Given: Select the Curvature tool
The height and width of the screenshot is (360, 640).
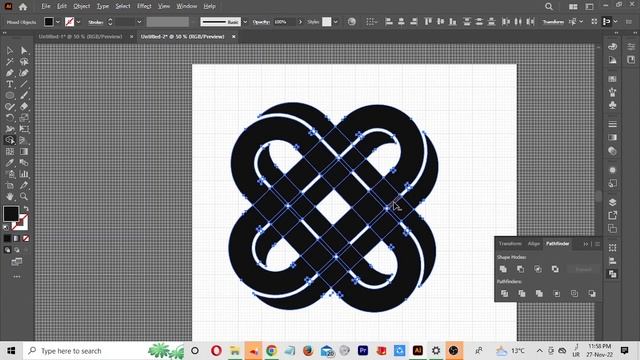Looking at the screenshot, I should 24,73.
